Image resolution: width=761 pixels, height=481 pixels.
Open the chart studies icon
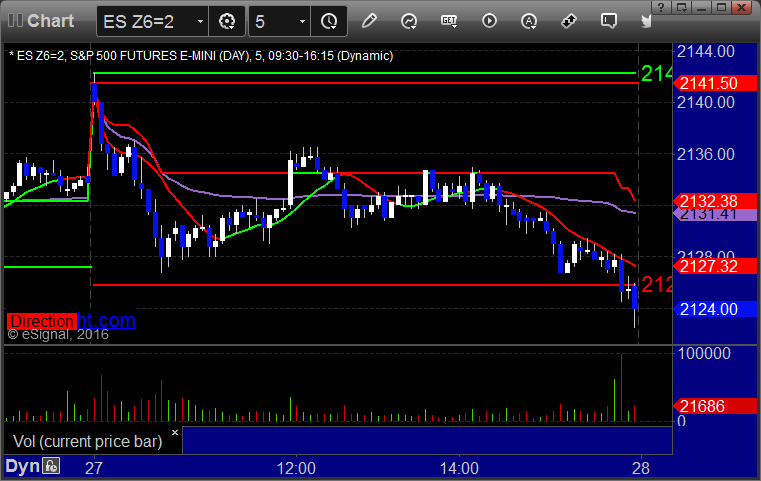coord(409,21)
